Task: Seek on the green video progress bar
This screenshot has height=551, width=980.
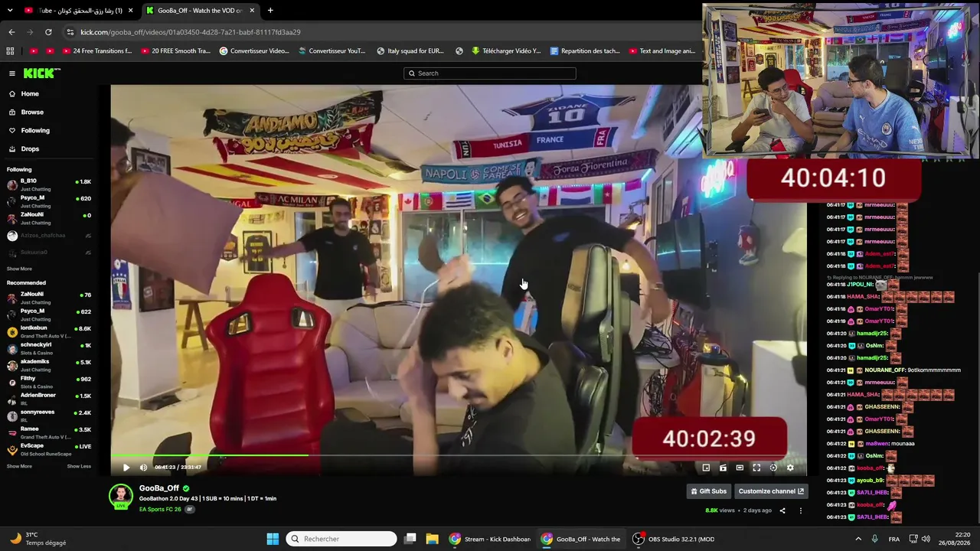Action: coord(459,456)
